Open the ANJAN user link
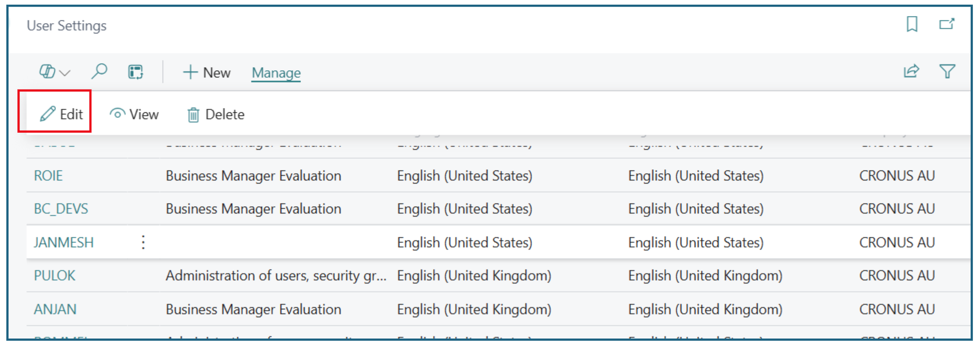 (55, 309)
